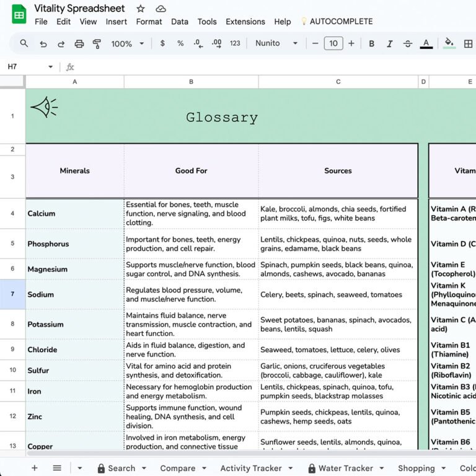476x476 pixels.
Task: Click the font size field showing 10
Action: pyautogui.click(x=333, y=43)
